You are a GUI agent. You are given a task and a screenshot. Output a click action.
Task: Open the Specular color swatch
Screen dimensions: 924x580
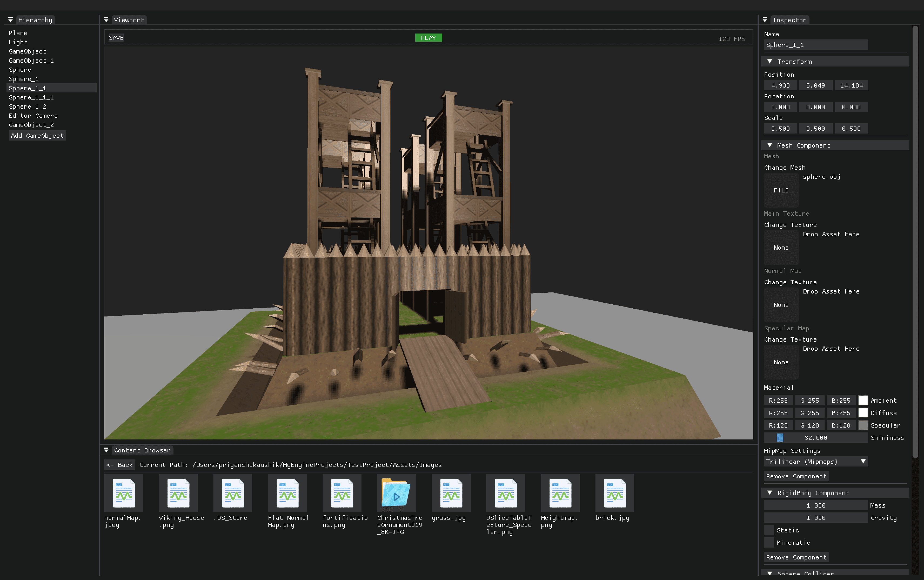click(863, 425)
